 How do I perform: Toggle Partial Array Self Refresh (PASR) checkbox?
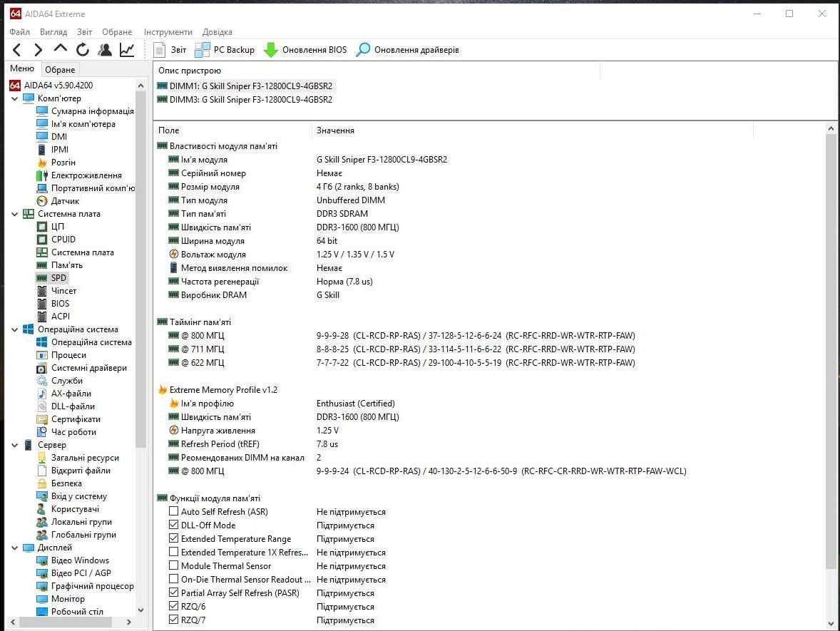(173, 592)
